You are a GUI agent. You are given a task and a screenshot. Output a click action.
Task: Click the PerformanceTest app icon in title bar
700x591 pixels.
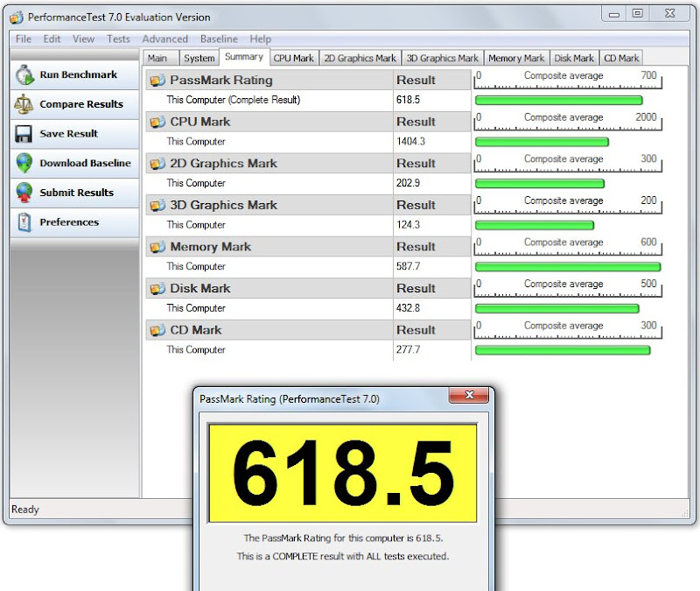17,18
